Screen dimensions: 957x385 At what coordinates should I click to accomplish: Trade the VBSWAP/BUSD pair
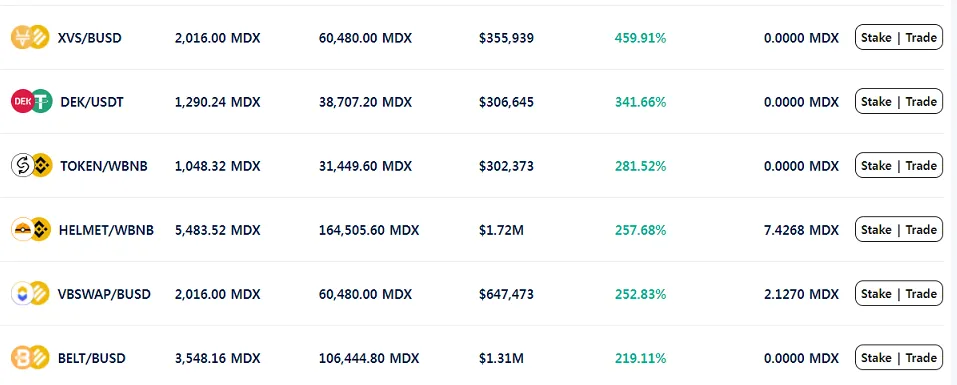pos(921,293)
